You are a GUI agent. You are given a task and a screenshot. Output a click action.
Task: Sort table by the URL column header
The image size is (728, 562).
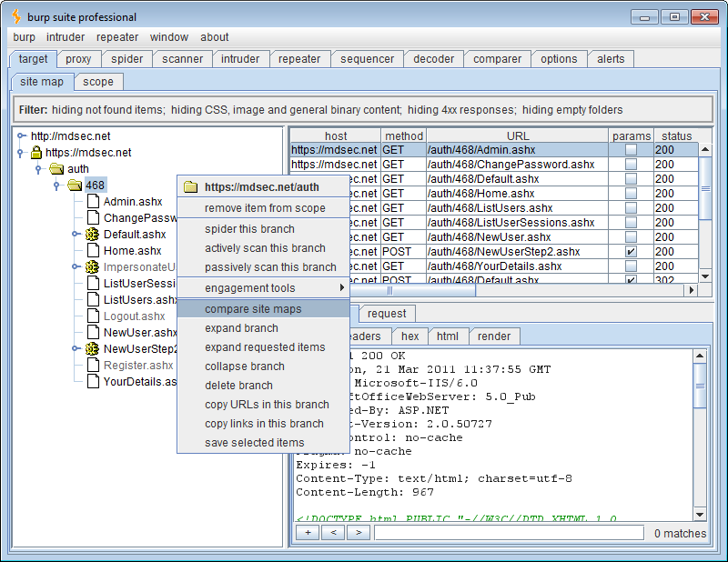pyautogui.click(x=518, y=135)
